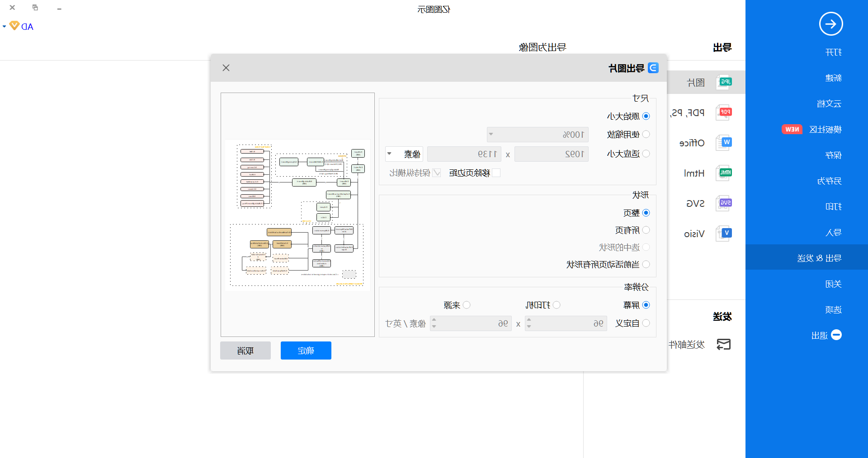868x458 pixels.
Task: Close the export image dialog
Action: pos(226,68)
